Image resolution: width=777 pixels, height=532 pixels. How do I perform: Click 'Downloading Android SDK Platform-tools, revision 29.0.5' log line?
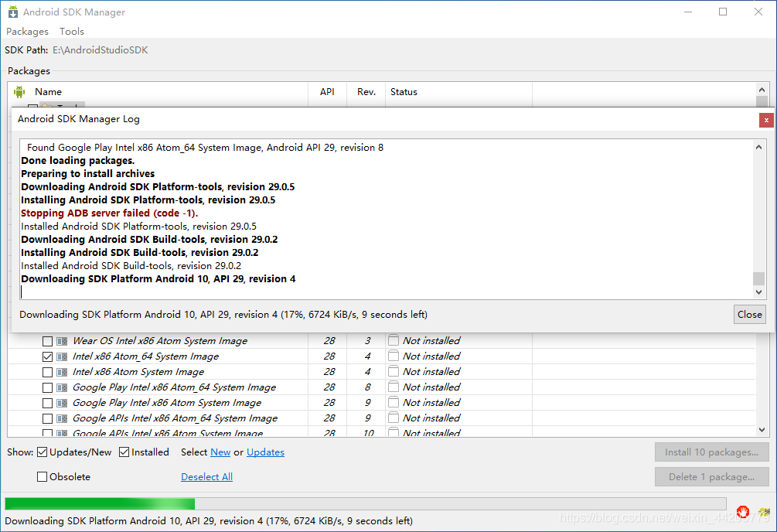coord(158,187)
